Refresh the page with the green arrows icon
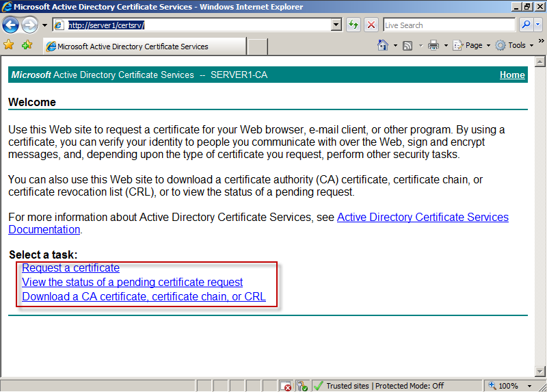Screen dimensions: 547x392 click(353, 25)
